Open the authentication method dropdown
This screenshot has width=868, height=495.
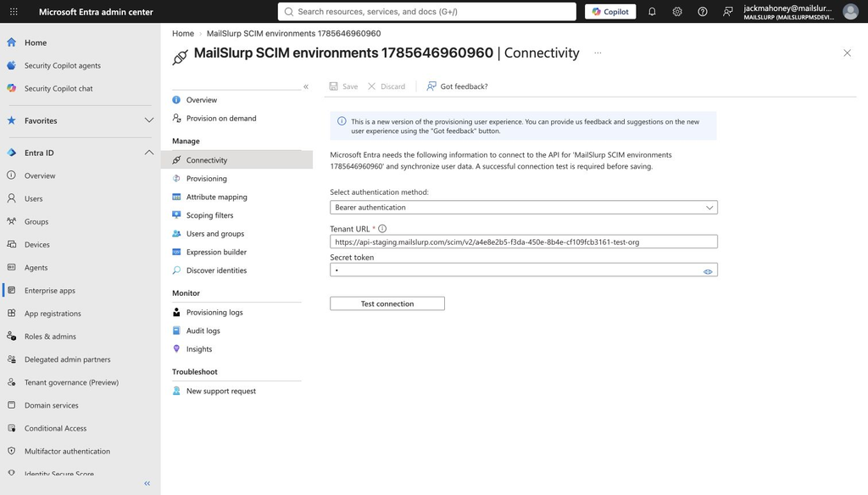[x=524, y=208]
